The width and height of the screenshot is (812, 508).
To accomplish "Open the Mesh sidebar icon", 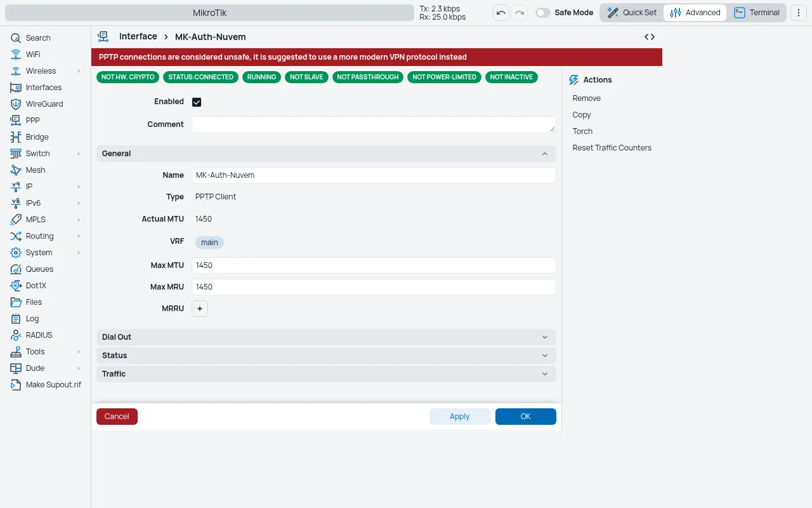I will pyautogui.click(x=16, y=170).
